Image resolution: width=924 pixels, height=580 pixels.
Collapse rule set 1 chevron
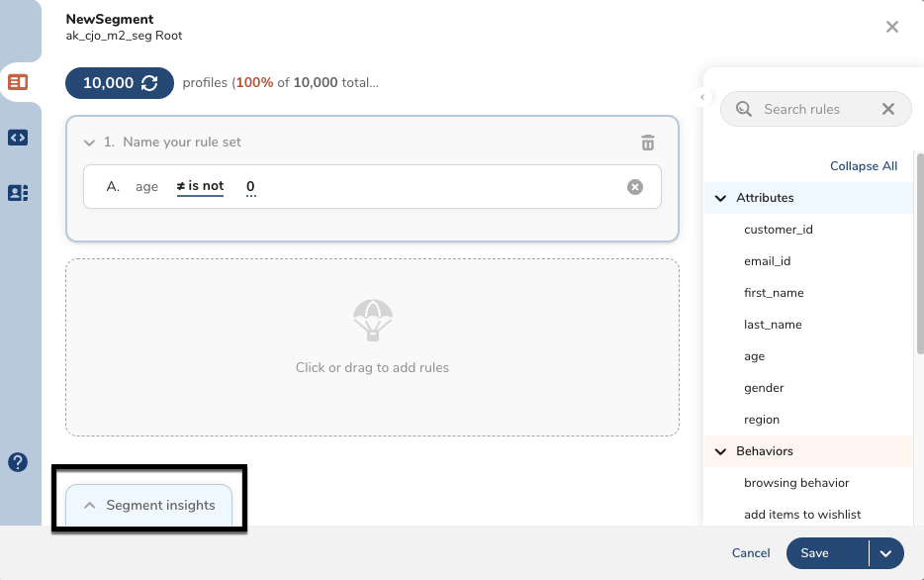(90, 143)
